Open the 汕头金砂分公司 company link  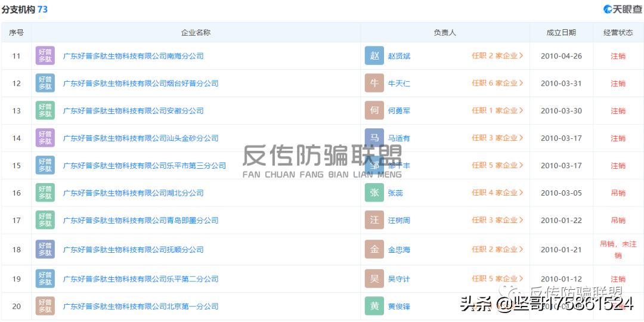pyautogui.click(x=141, y=138)
